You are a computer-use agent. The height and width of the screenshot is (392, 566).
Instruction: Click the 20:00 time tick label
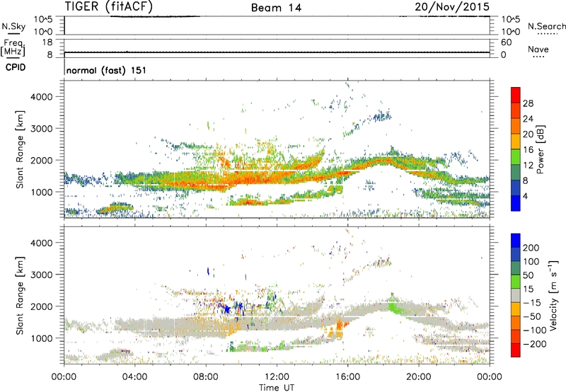pos(419,377)
